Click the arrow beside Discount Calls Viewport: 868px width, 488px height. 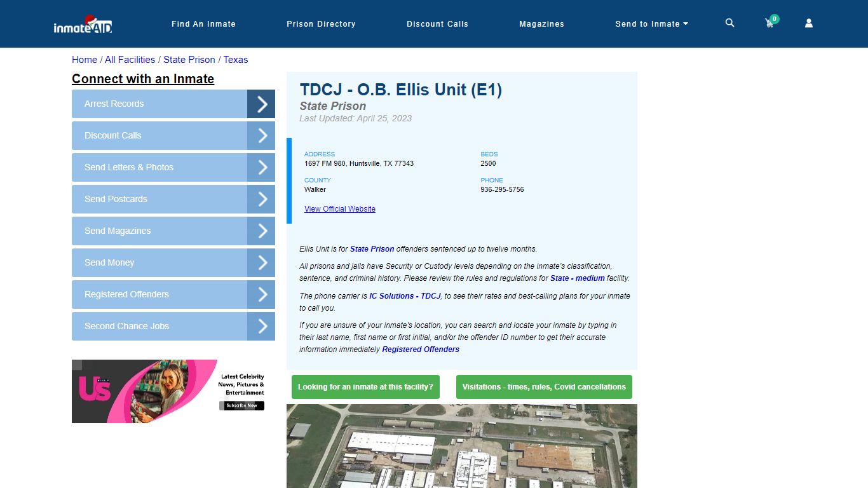click(x=261, y=135)
